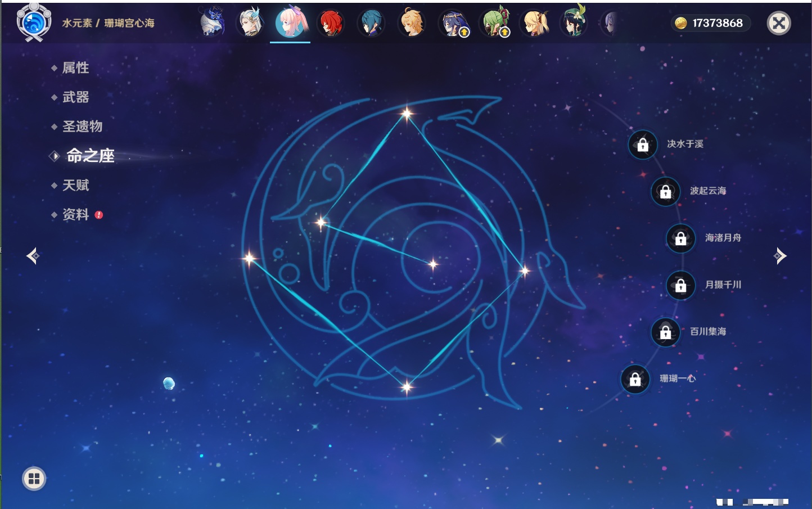
Task: Select green-haired masked character avatar
Action: click(494, 23)
